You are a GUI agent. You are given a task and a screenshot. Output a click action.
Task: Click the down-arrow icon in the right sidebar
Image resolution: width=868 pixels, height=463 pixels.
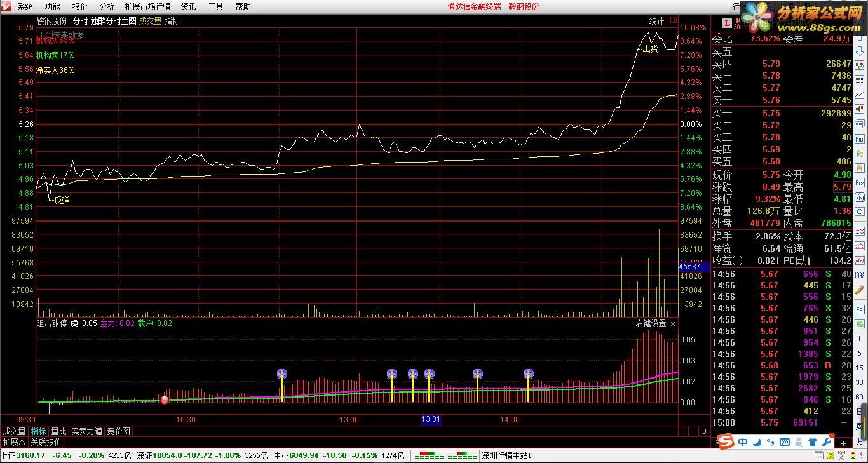tap(860, 50)
